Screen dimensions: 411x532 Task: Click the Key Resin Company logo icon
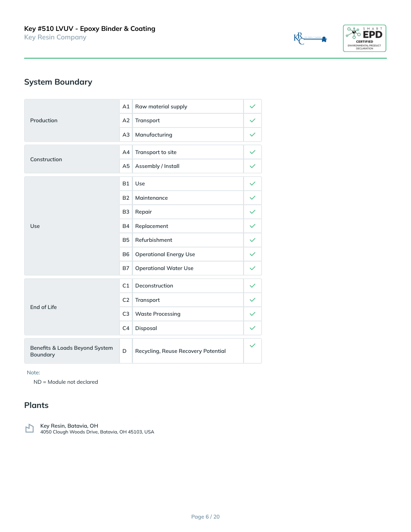[x=310, y=39]
